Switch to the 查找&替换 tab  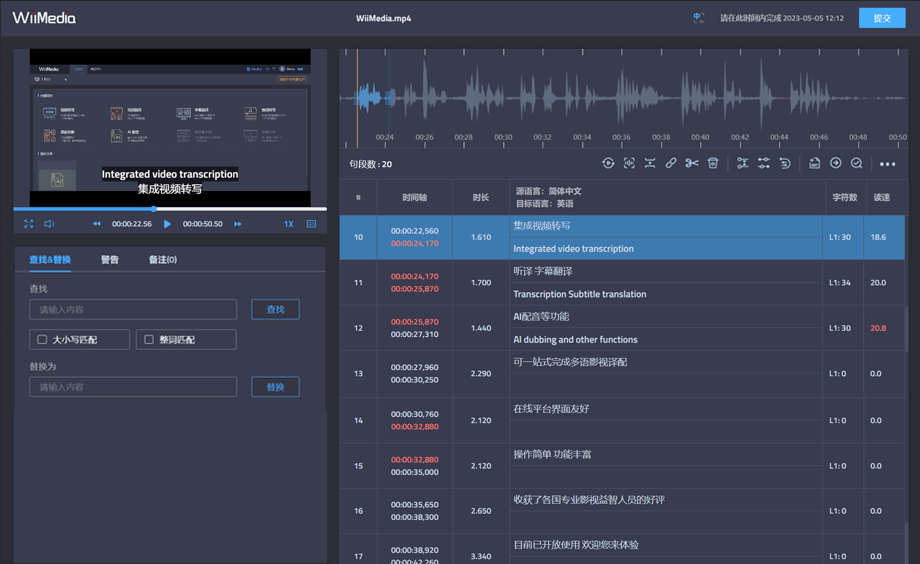(50, 259)
